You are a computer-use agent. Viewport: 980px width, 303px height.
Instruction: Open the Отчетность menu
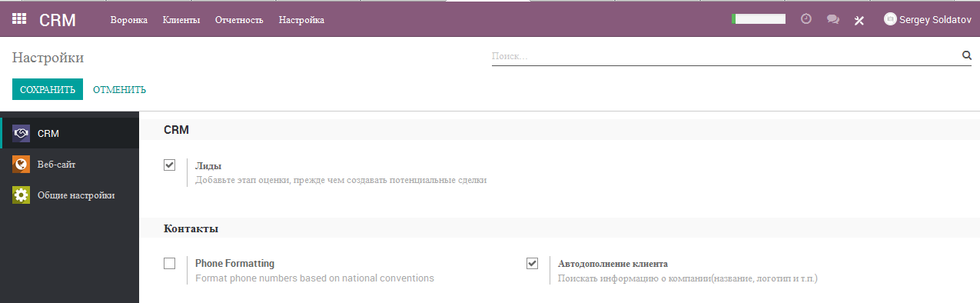(x=239, y=20)
